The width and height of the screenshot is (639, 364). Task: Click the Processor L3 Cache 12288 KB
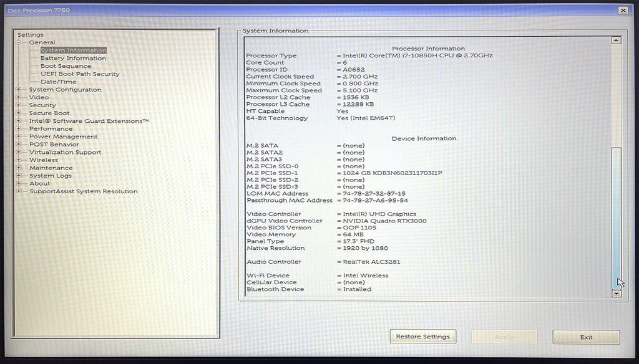coord(358,104)
